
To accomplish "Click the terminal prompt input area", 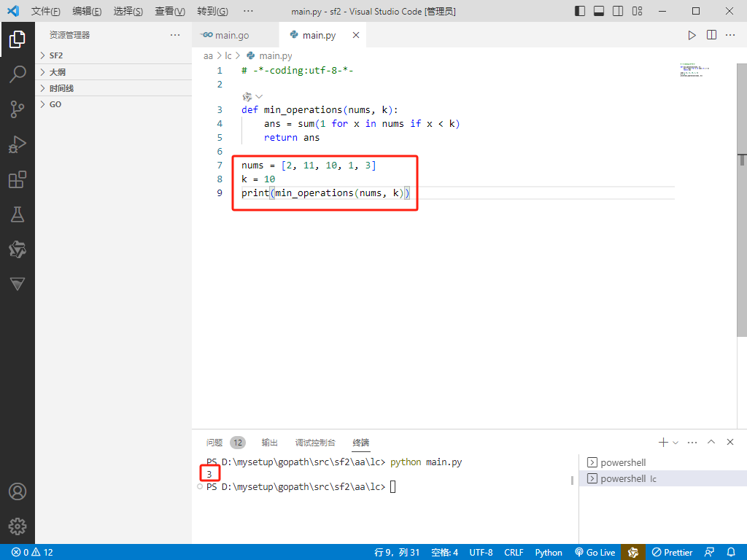I will click(393, 486).
